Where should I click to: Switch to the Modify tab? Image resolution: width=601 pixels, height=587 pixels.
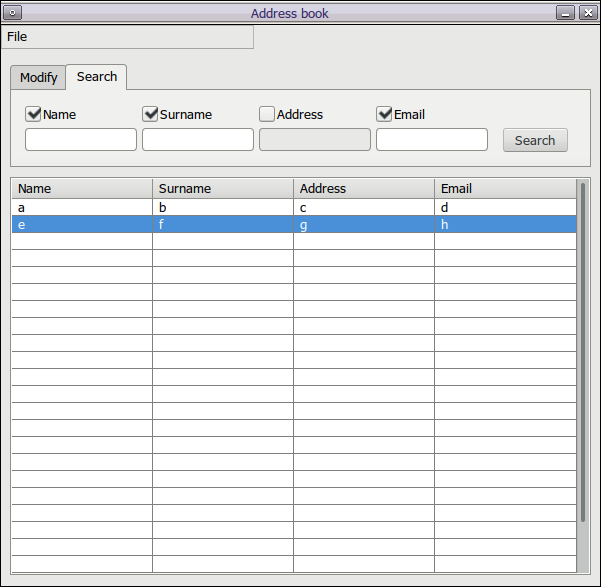click(x=38, y=77)
